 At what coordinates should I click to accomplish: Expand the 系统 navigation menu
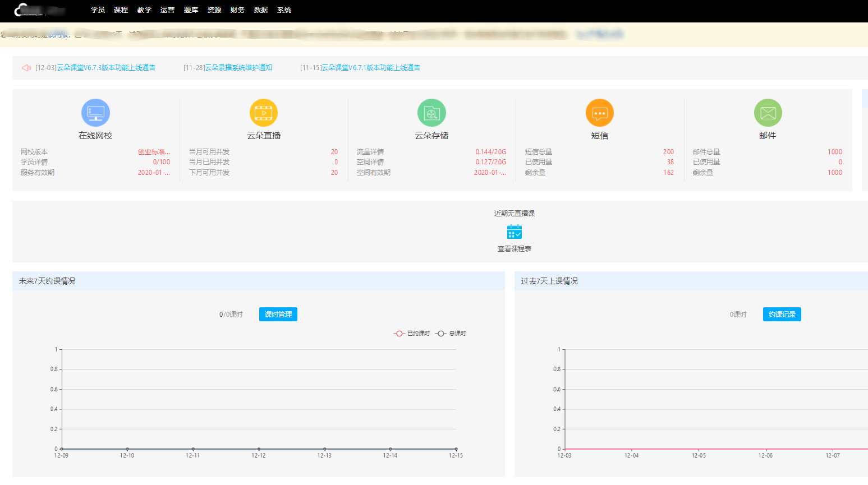[x=284, y=10]
